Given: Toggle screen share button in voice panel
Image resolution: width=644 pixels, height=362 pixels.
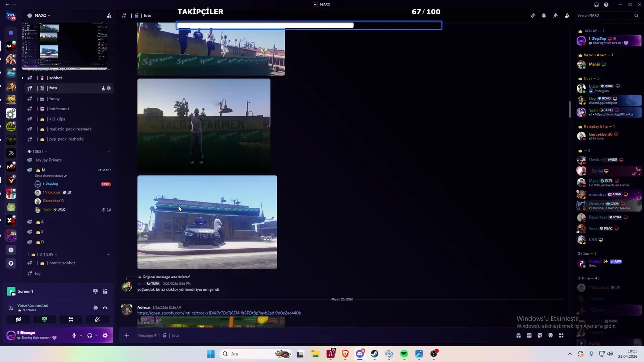Looking at the screenshot, I should pyautogui.click(x=45, y=319).
